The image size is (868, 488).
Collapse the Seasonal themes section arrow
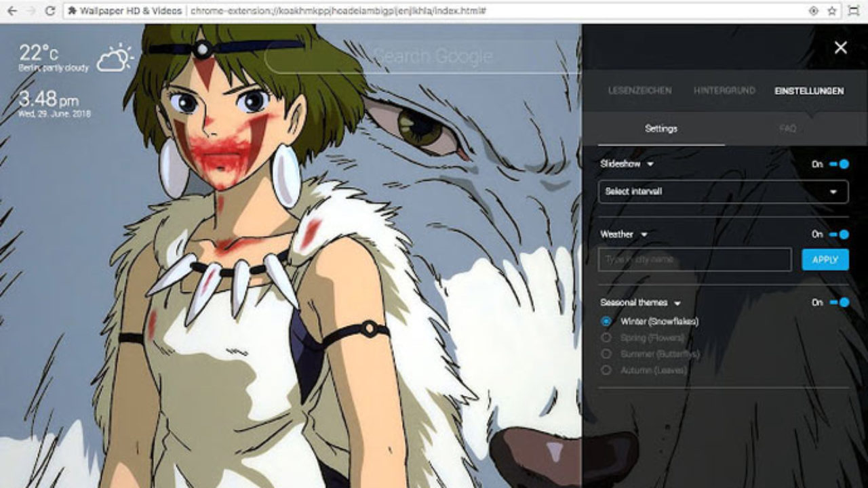point(677,303)
